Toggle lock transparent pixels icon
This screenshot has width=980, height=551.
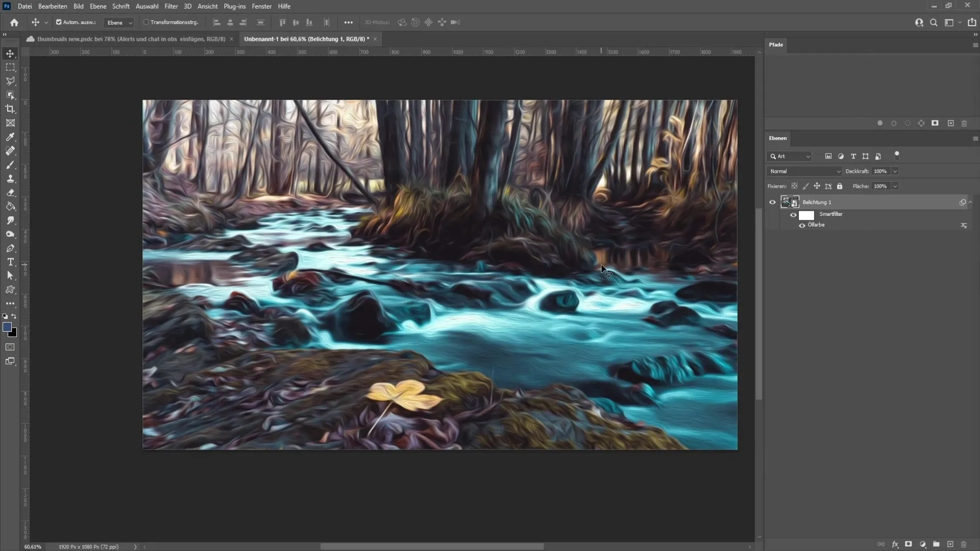coord(794,186)
